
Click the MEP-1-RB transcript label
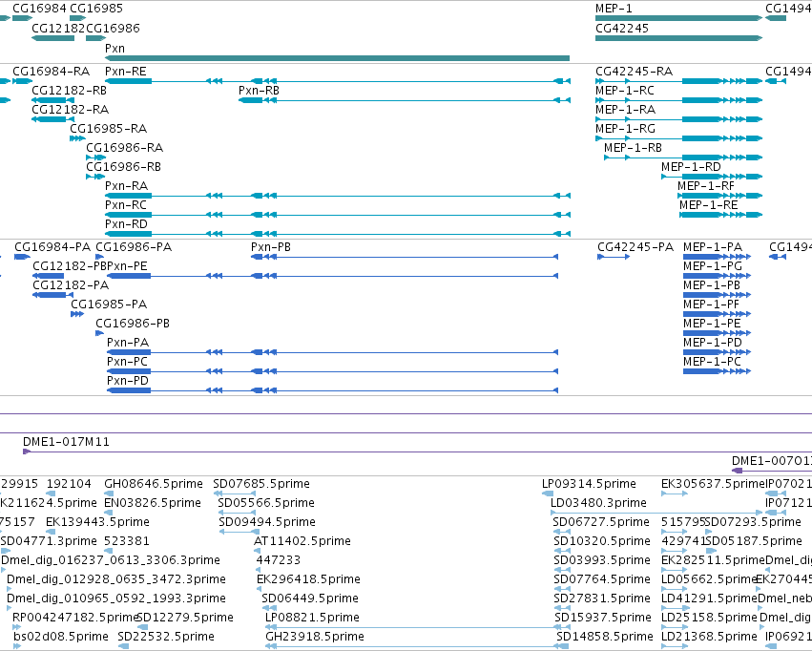pos(634,148)
